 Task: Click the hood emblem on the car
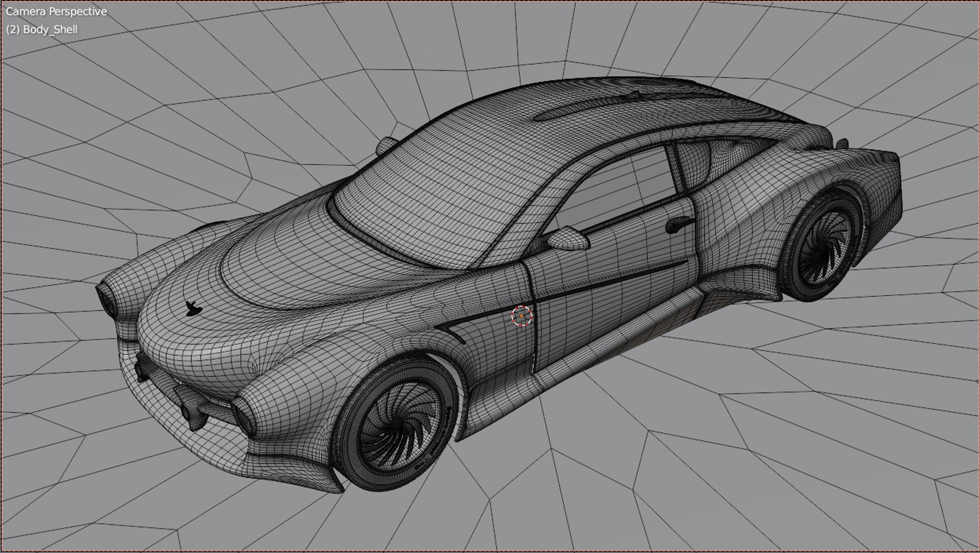(193, 308)
